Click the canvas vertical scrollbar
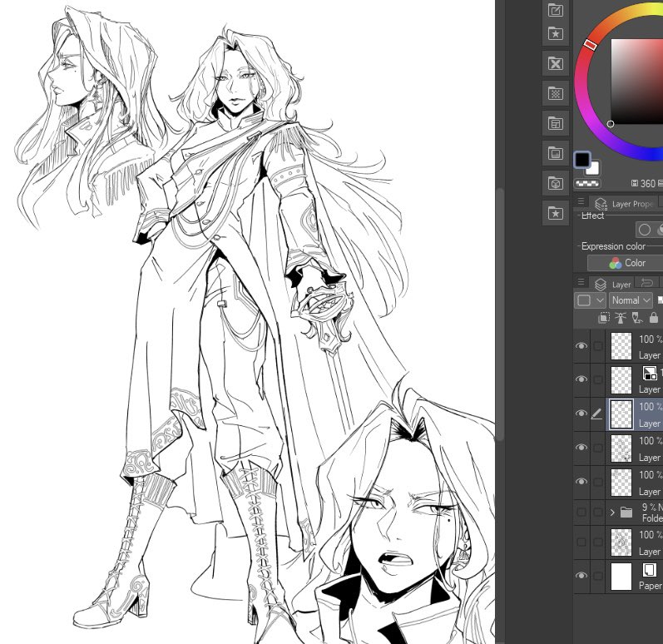 (500, 315)
